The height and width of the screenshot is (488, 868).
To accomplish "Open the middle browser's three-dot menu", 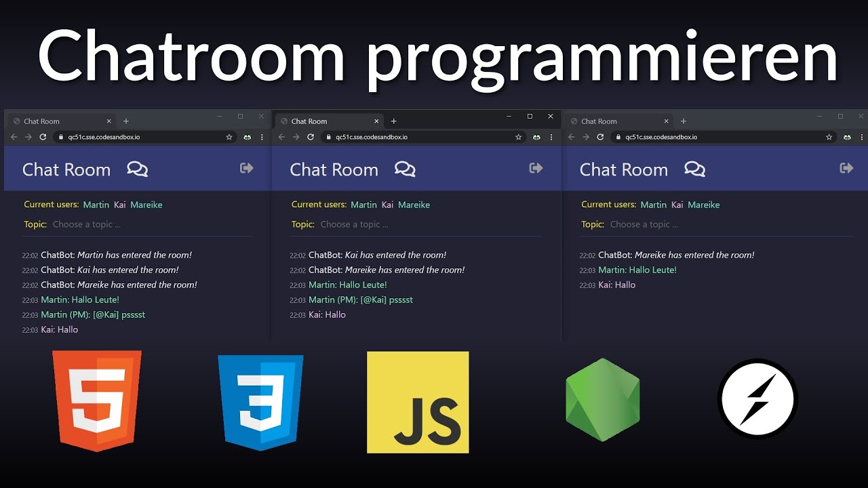I will click(x=551, y=137).
